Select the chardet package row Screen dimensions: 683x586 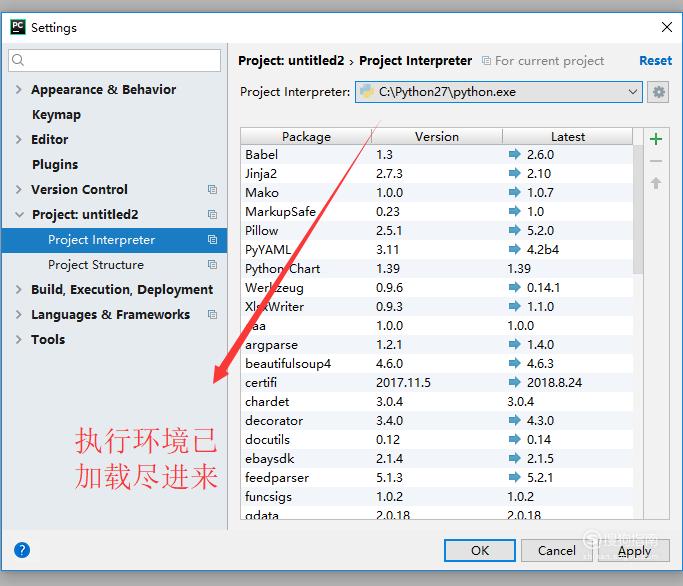tap(437, 401)
